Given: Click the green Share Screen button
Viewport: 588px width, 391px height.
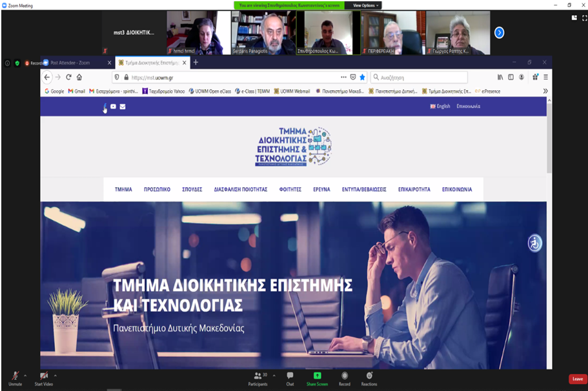Looking at the screenshot, I should pos(318,379).
